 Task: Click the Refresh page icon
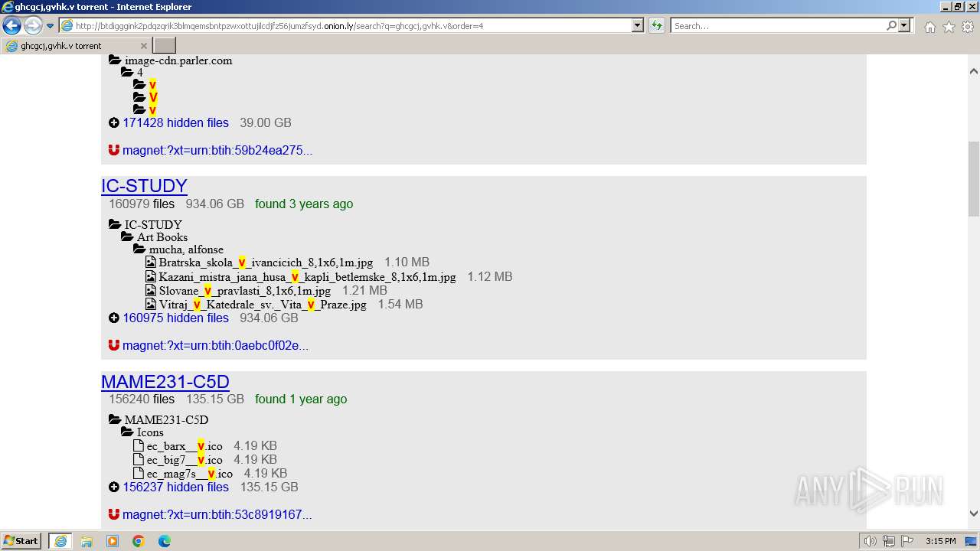pos(657,25)
